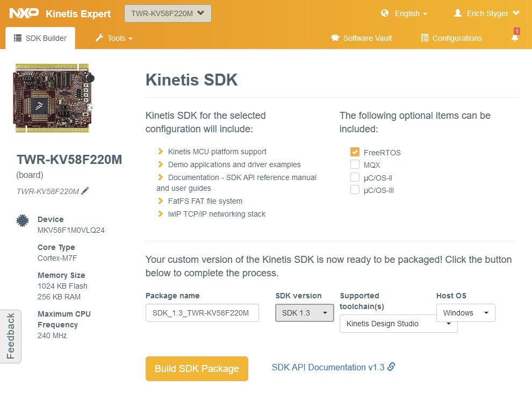Open the Tools menu
532x394 pixels.
[114, 38]
